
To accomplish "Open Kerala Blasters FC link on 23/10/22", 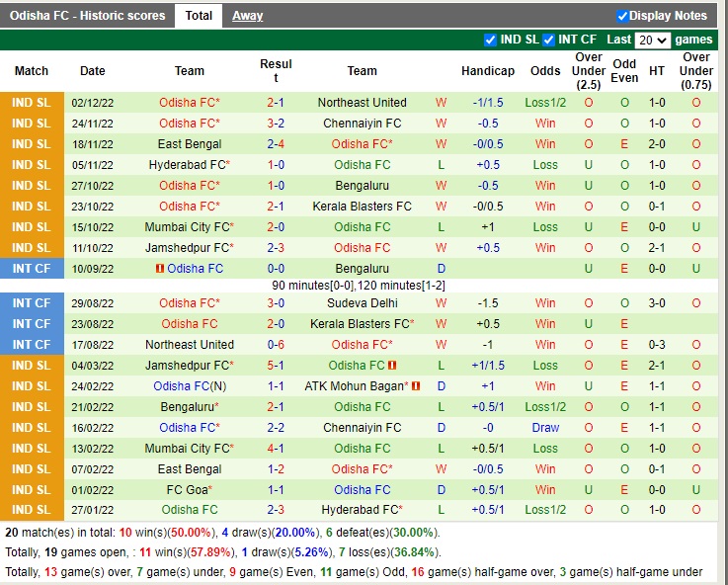I will (x=362, y=207).
